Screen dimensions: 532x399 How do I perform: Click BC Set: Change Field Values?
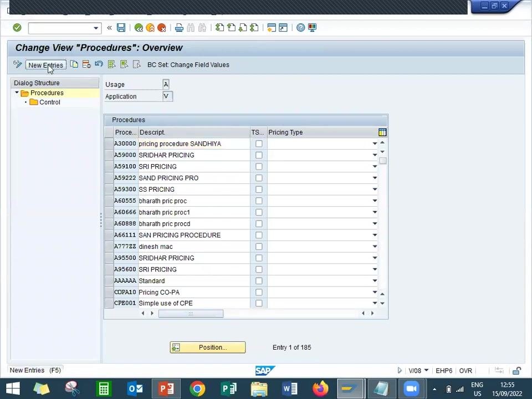[x=188, y=65]
